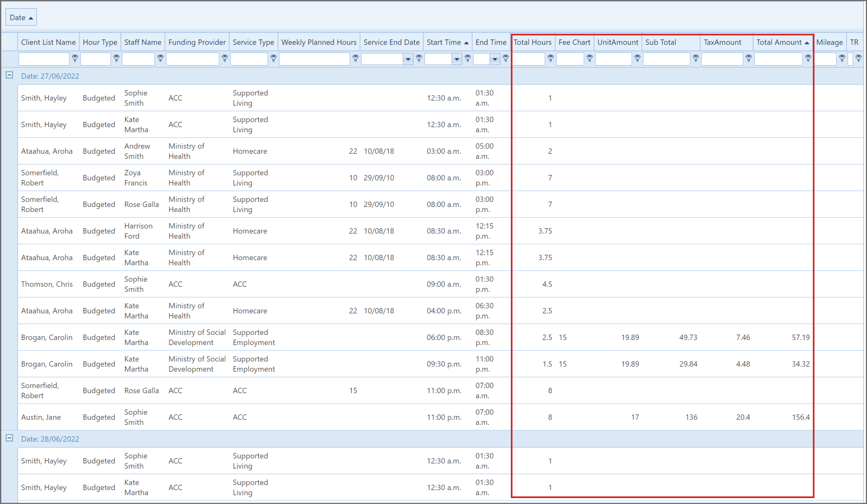Focus the Total Amount filter field

(778, 59)
